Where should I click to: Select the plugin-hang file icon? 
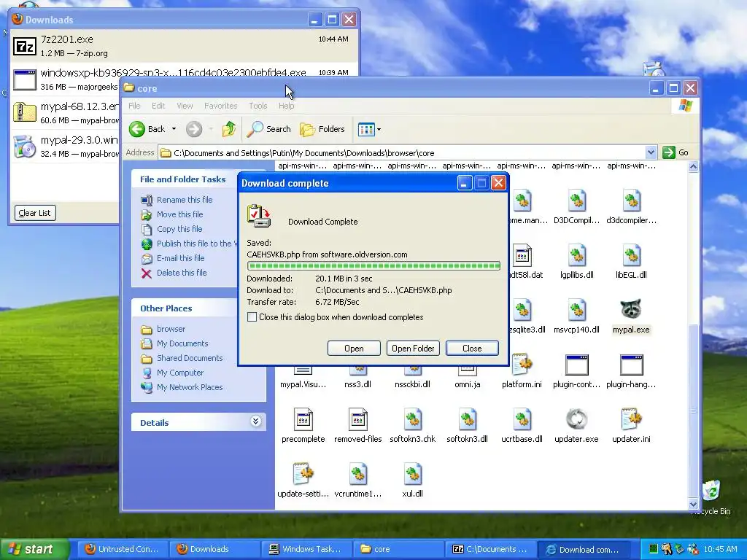coord(631,365)
